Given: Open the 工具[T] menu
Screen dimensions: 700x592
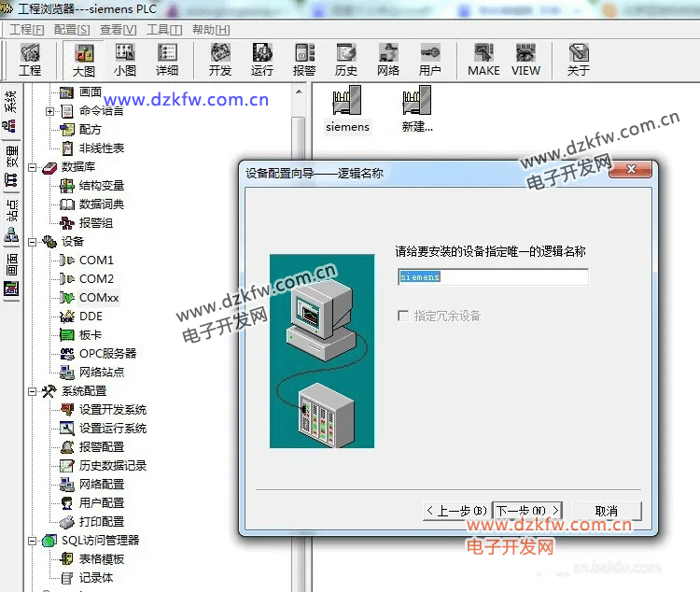Looking at the screenshot, I should click(x=163, y=30).
